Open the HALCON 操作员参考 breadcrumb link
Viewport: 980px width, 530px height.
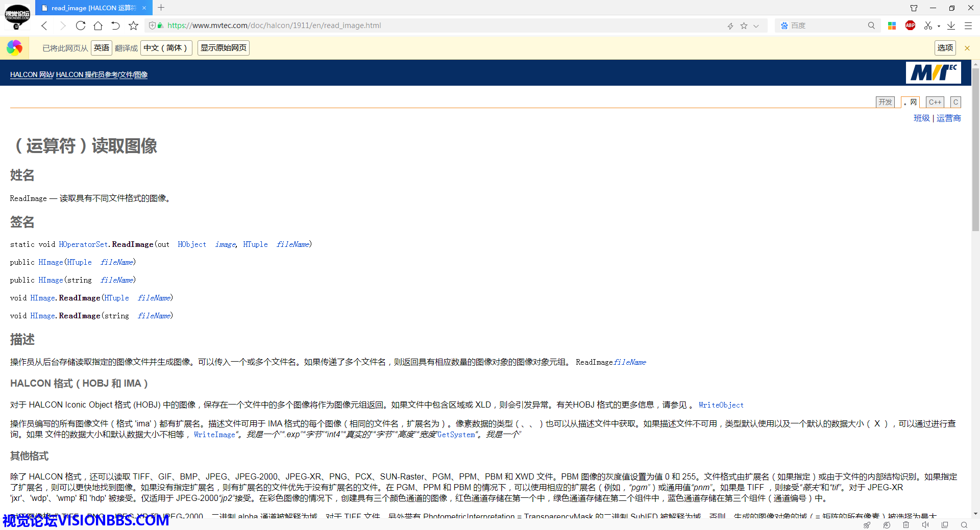tap(87, 74)
